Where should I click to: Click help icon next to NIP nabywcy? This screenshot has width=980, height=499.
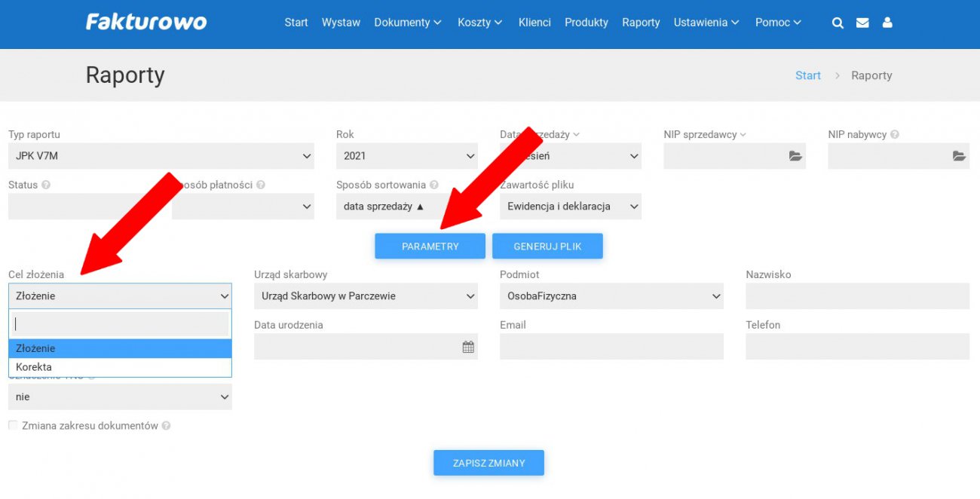895,135
